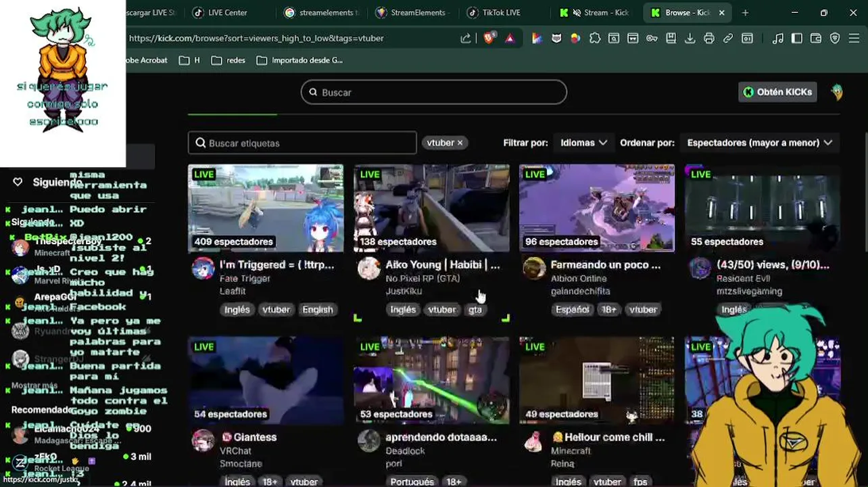Open the Fate Trigger category link
The width and height of the screenshot is (868, 487).
(245, 279)
